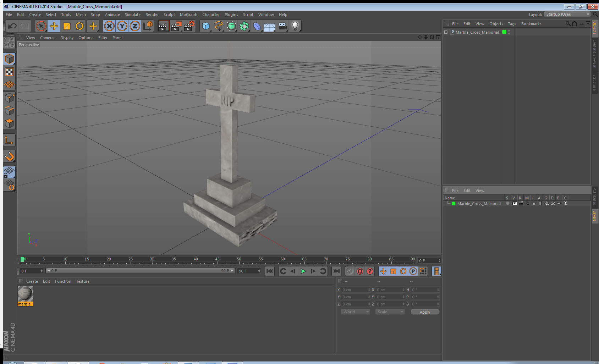The height and width of the screenshot is (364, 599).
Task: Open the deformer objects icon
Action: pos(257,26)
